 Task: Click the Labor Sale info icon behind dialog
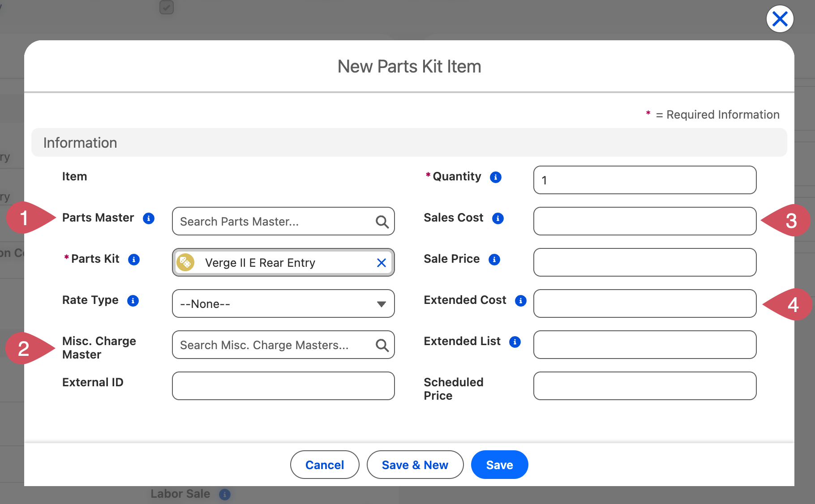tap(225, 494)
